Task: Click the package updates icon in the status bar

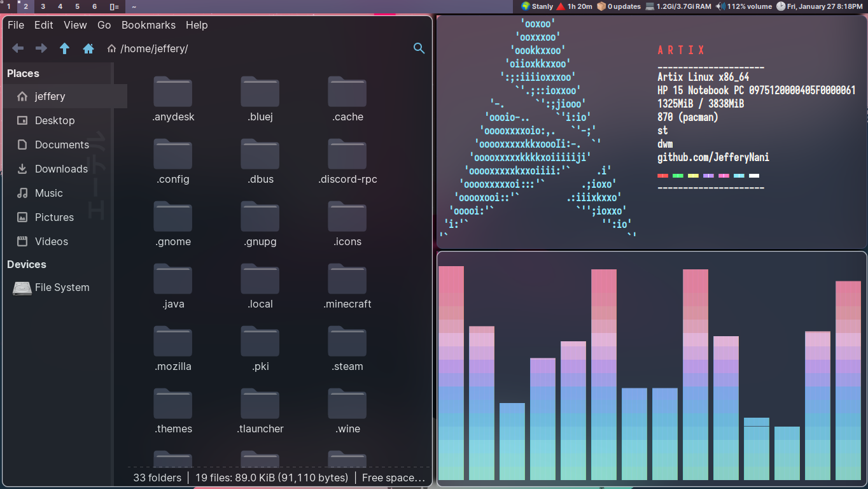Action: [x=601, y=7]
